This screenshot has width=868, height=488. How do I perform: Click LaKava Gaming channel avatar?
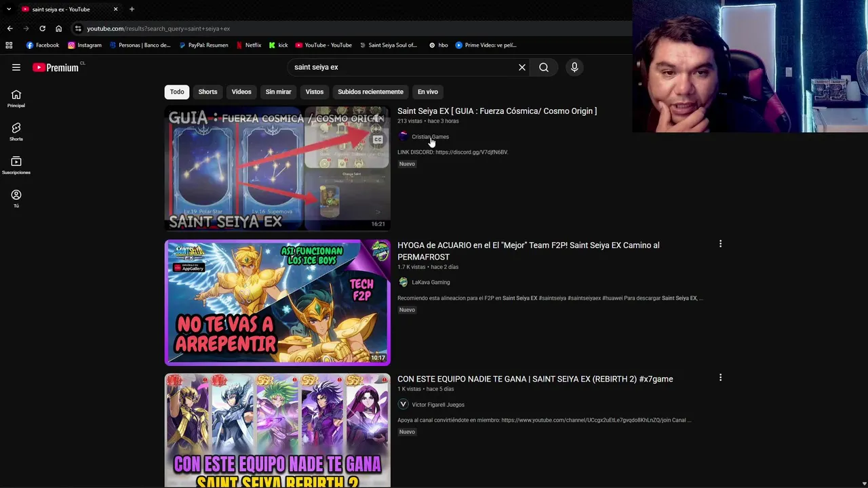403,283
